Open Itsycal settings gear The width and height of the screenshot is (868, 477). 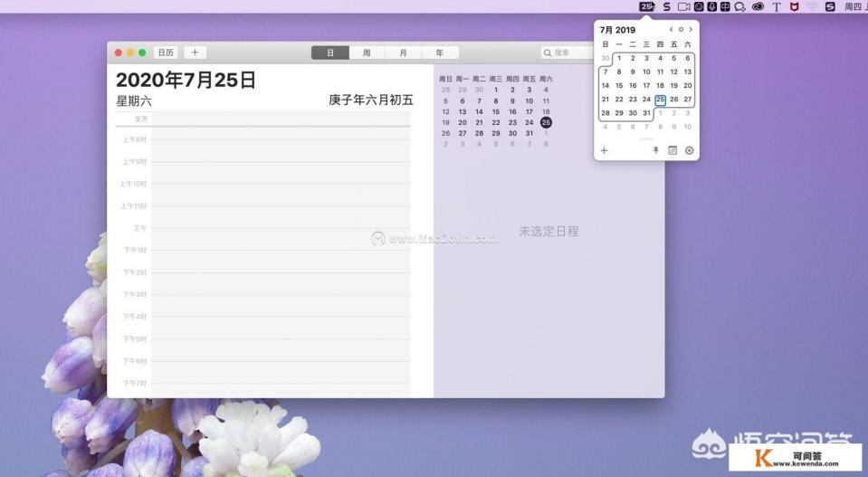(x=689, y=150)
